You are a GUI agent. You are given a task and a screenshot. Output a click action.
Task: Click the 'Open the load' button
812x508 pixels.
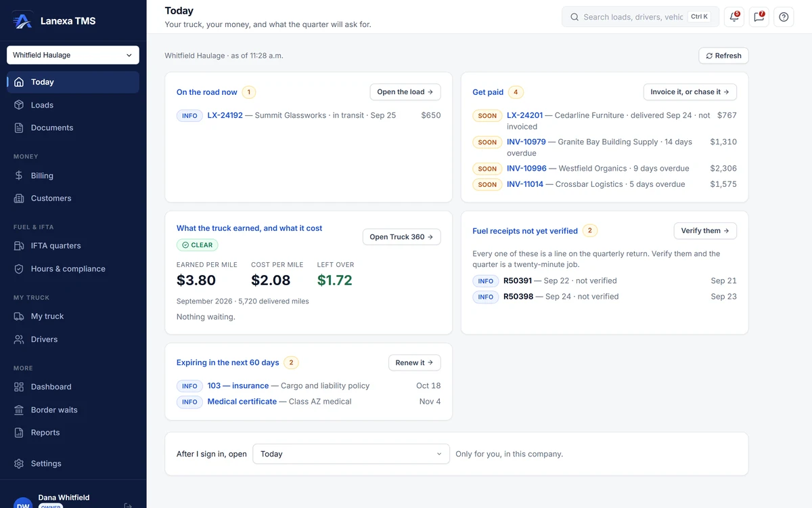pyautogui.click(x=405, y=92)
